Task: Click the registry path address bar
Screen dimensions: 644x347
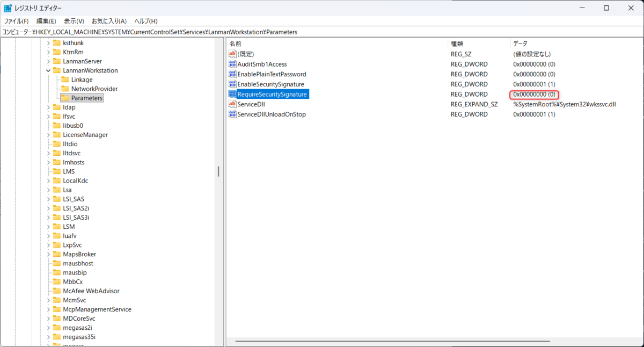Action: click(322, 32)
